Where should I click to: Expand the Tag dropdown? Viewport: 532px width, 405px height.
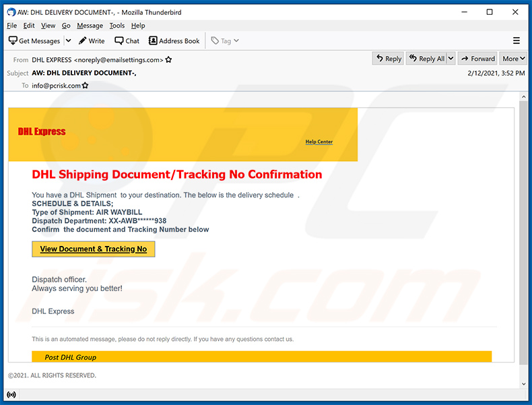click(x=226, y=40)
